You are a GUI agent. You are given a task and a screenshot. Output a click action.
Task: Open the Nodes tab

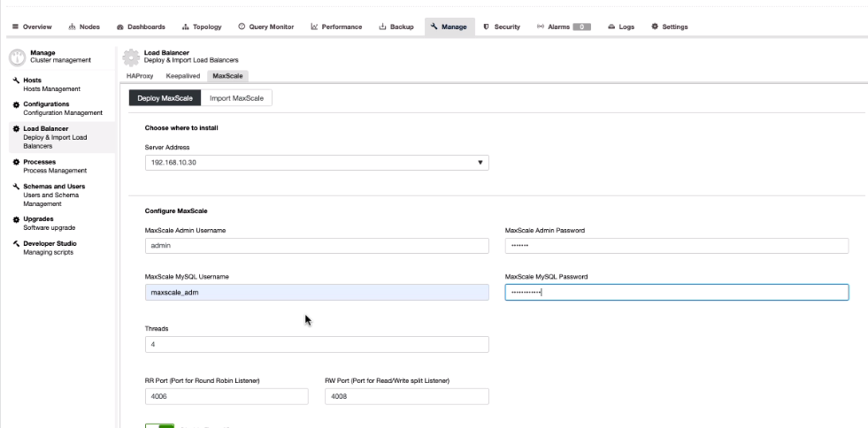pos(83,27)
